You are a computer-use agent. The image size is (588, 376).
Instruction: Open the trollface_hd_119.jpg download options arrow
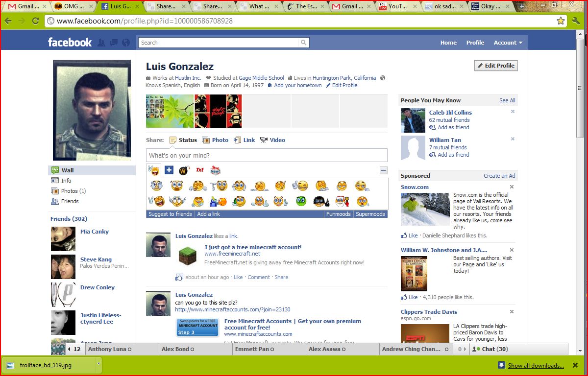click(x=98, y=364)
